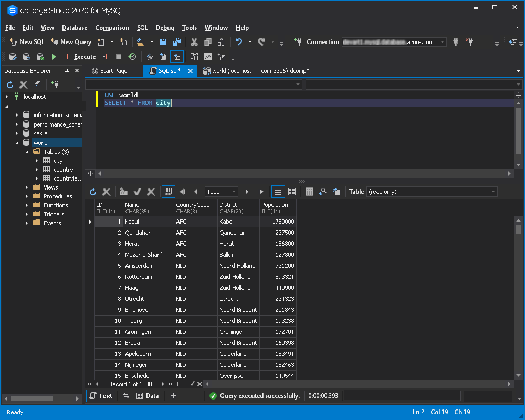Switch to the Text view button
Screen dimensions: 525x420
coord(101,396)
